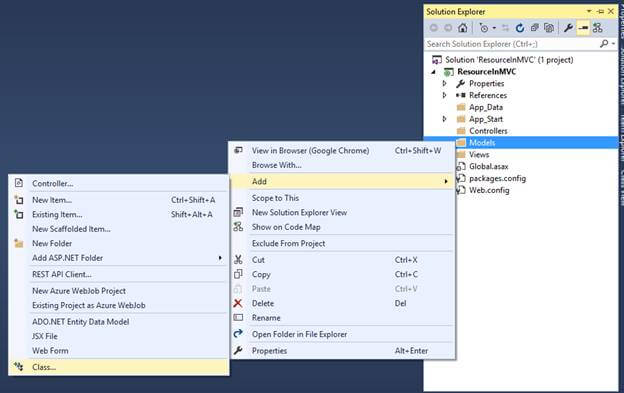Image resolution: width=624 pixels, height=393 pixels.
Task: Choose Exclude From Project
Action: (343, 243)
